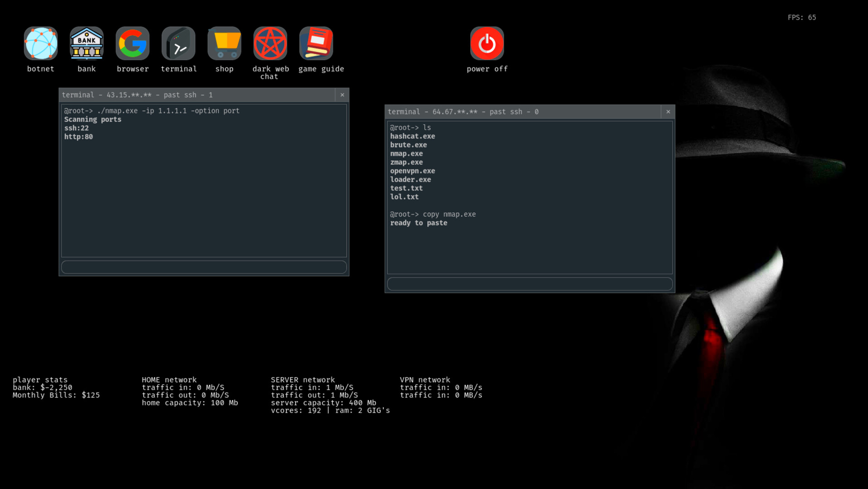
Task: Open the dark web chat
Action: click(x=270, y=43)
